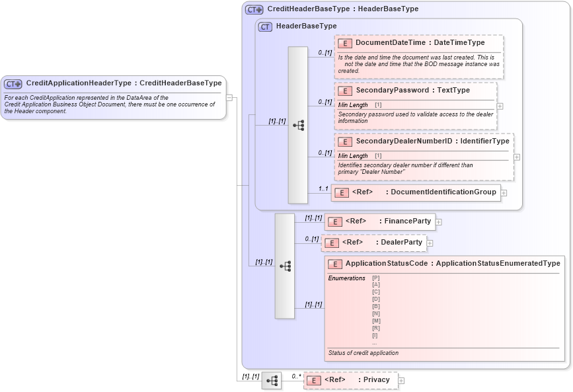Click the sequence compositor icon inside HeaderBaseType
Image resolution: width=573 pixels, height=392 pixels.
[x=299, y=125]
